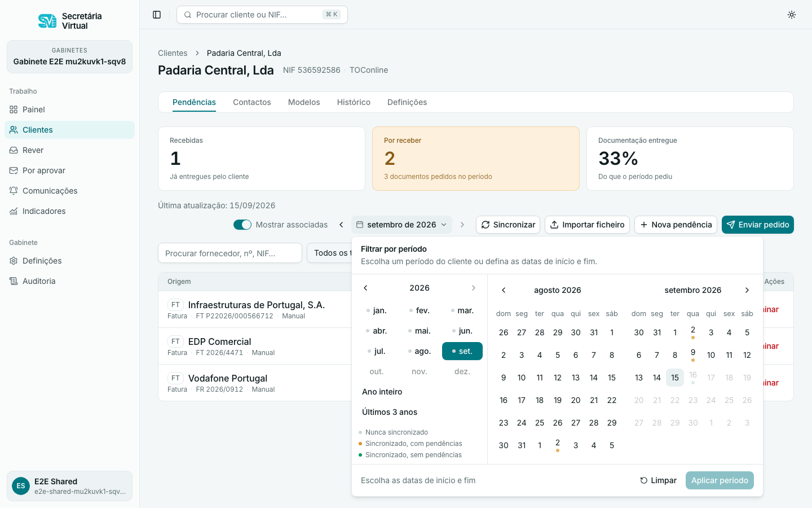Show previous month in the calendar

tap(504, 290)
